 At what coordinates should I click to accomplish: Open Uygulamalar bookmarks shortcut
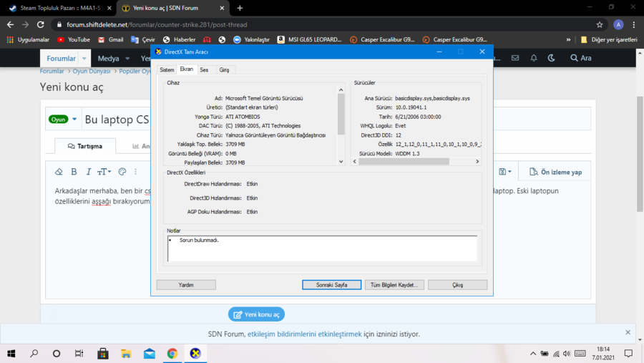tap(28, 39)
